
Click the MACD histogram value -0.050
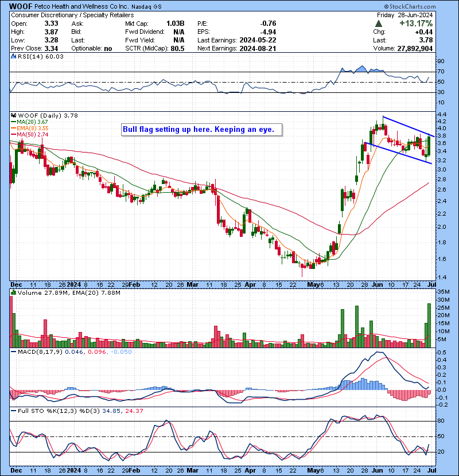point(121,352)
